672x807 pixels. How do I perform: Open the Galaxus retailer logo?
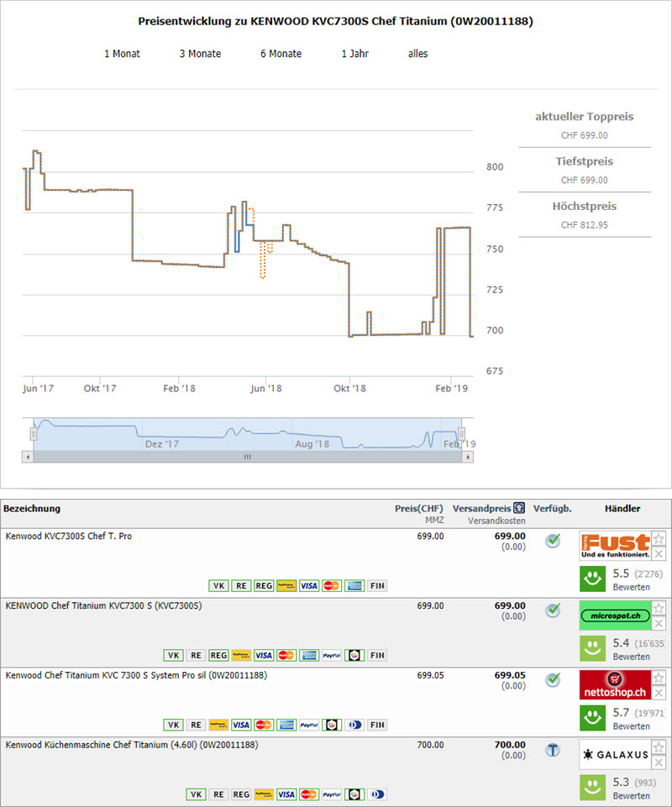click(x=616, y=755)
